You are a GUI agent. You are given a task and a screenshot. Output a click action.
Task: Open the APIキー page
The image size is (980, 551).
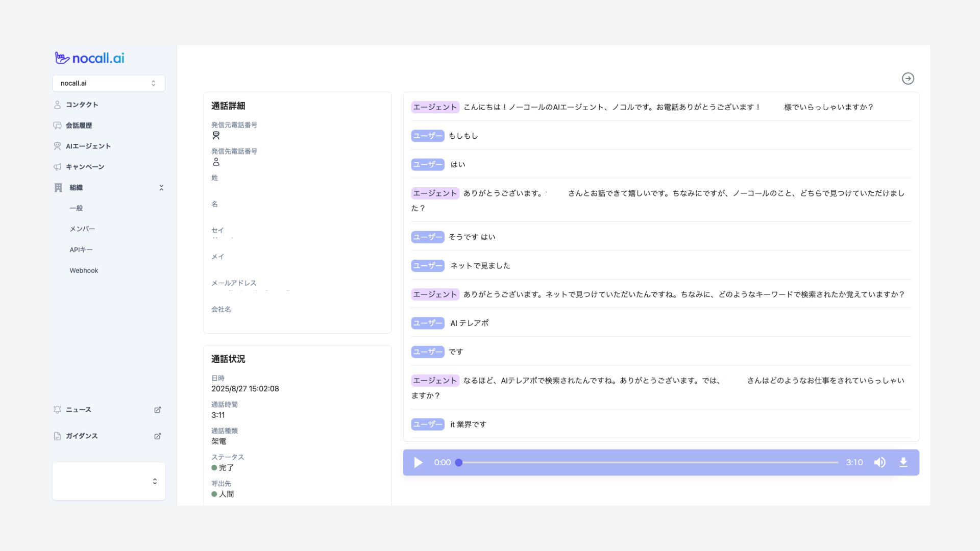pyautogui.click(x=81, y=250)
